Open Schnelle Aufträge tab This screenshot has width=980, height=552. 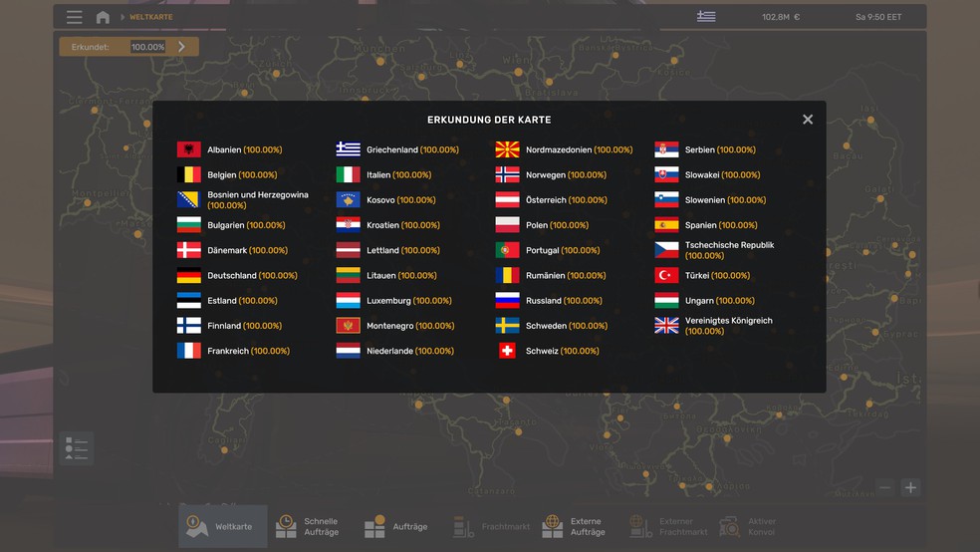click(309, 526)
